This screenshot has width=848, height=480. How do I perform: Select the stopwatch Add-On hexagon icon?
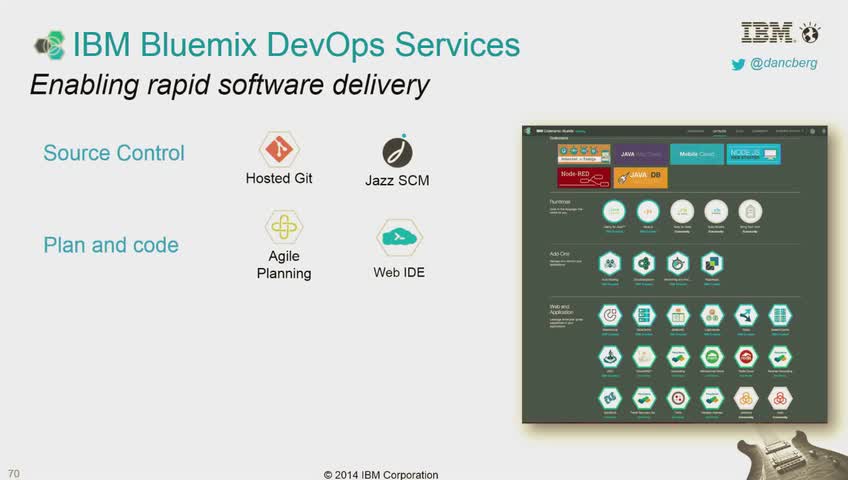[x=678, y=263]
